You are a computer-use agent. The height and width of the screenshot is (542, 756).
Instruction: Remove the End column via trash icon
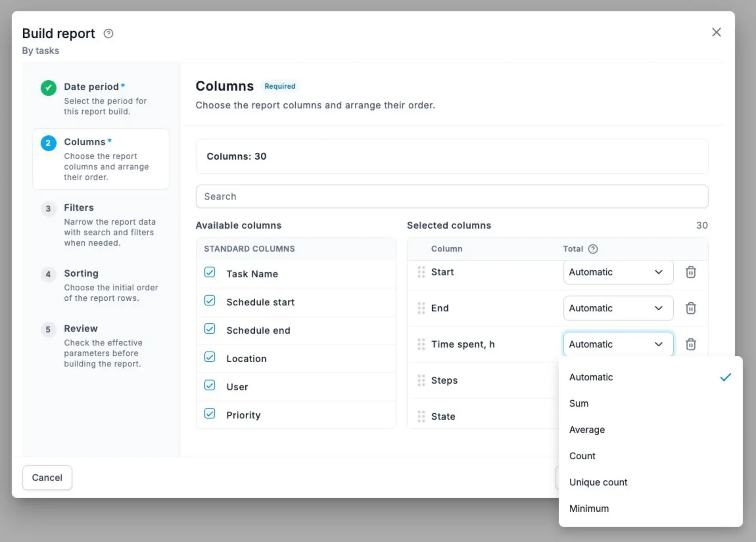691,308
